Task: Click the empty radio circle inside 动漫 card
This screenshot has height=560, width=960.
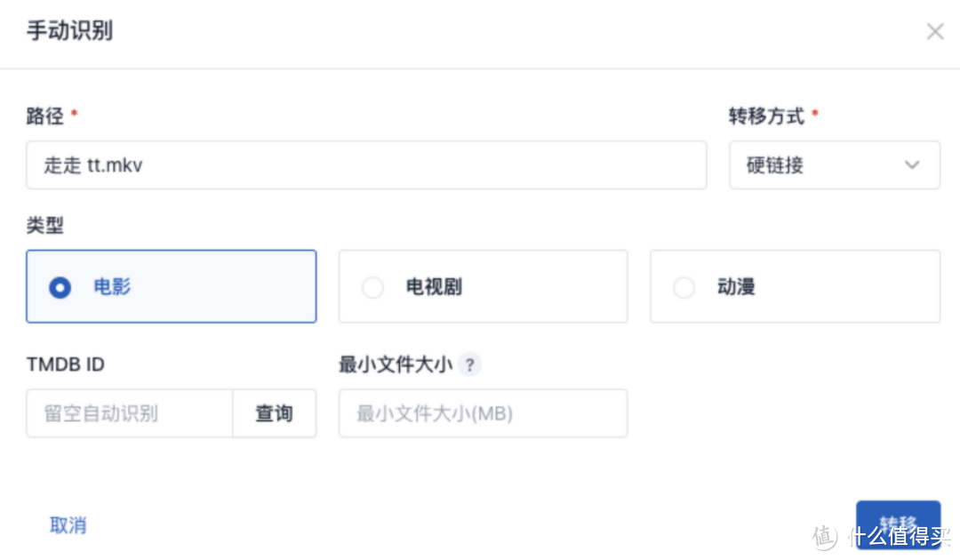Action: (x=684, y=286)
